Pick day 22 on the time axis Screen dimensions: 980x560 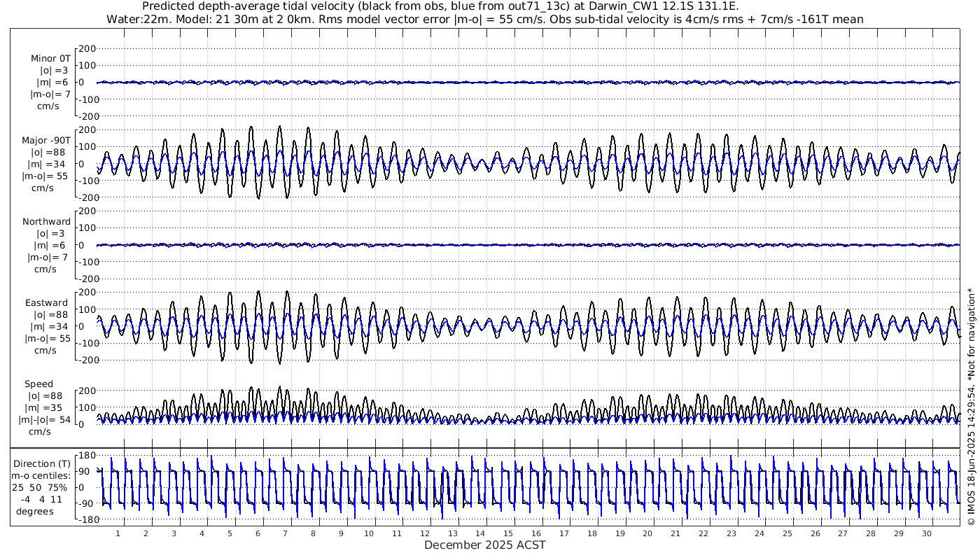[x=703, y=533]
